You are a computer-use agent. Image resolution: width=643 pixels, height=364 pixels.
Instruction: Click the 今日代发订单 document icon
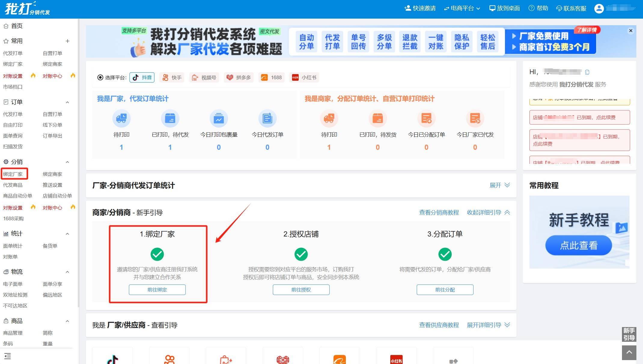267,119
